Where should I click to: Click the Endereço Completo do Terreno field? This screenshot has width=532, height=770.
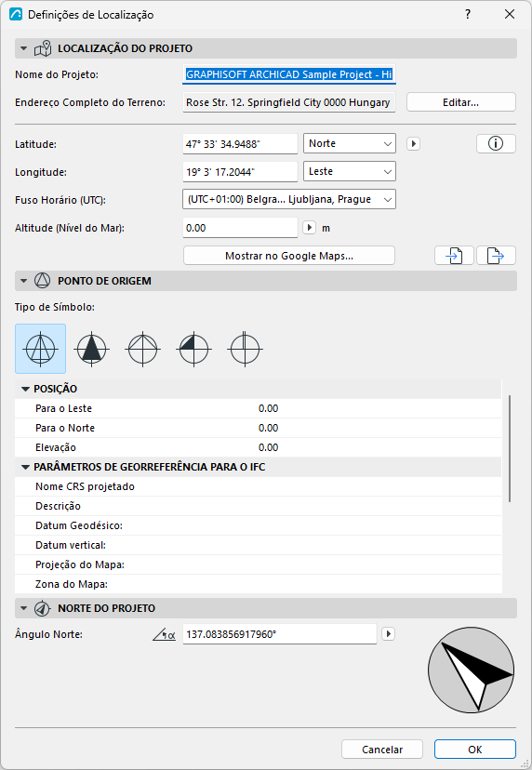click(289, 102)
